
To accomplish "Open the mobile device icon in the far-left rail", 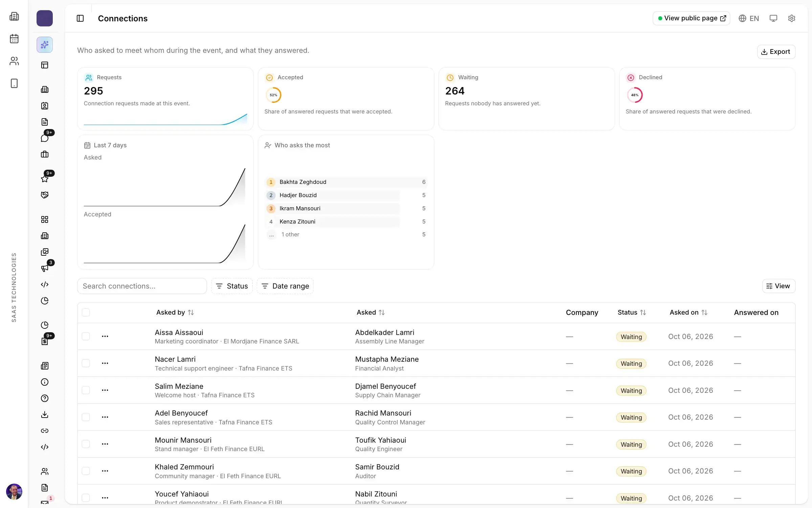I will pyautogui.click(x=14, y=83).
